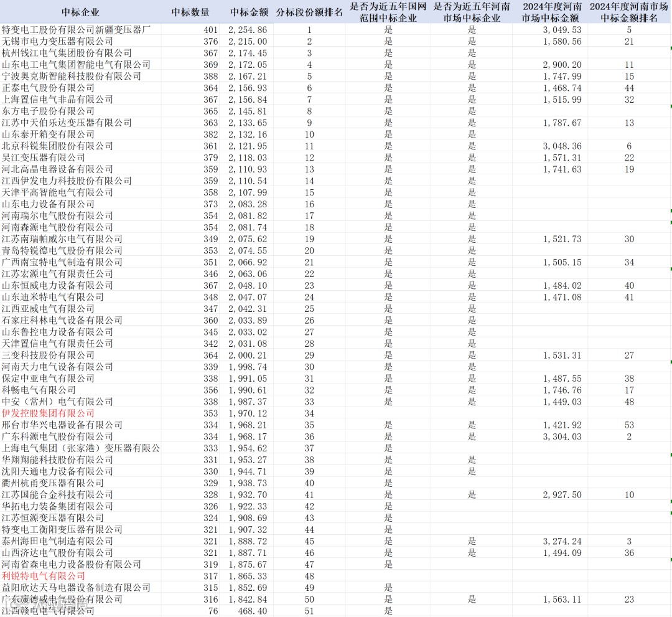Click amount cell 2,254.86

point(247,30)
